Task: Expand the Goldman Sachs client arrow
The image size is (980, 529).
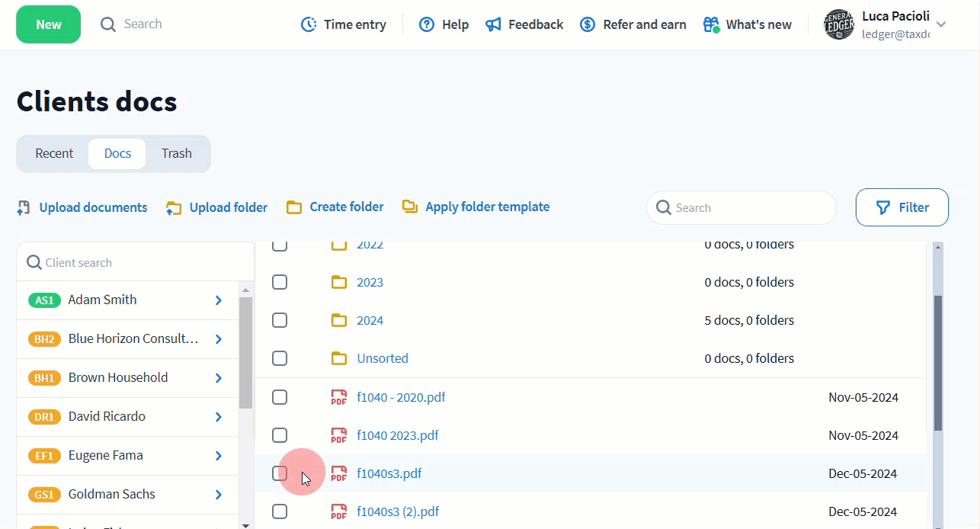Action: [x=218, y=495]
